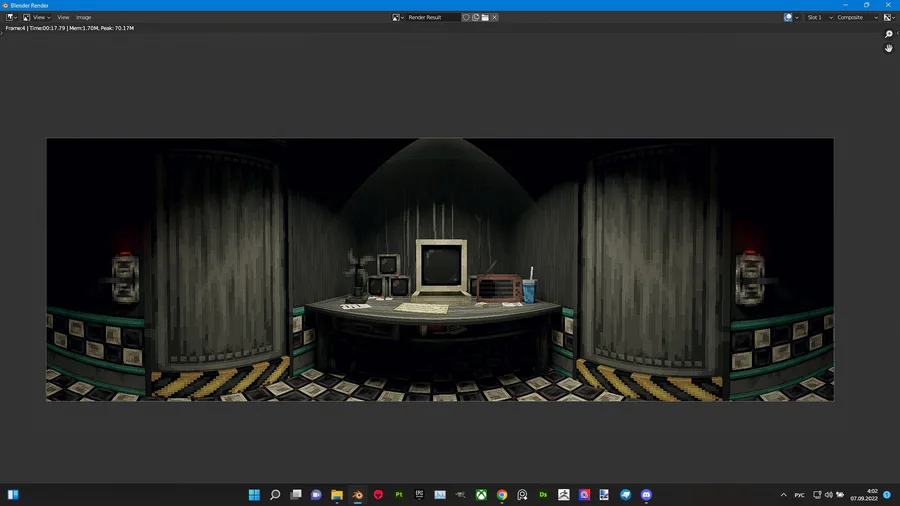Expand the sidebar with small arrow

point(898,33)
